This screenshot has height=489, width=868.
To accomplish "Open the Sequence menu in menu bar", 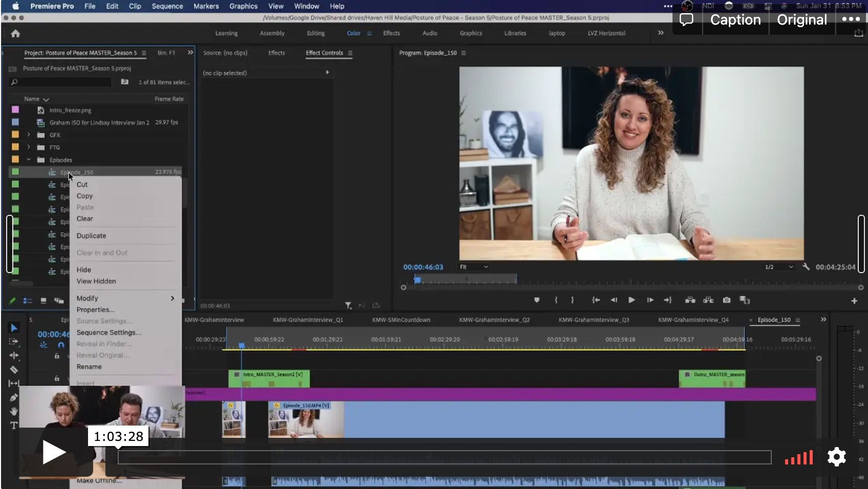I will point(167,6).
